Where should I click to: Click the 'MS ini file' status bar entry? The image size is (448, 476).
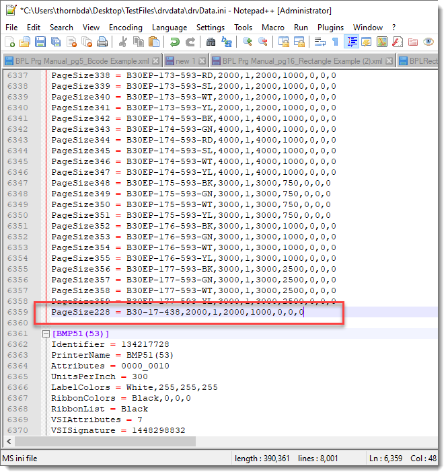20,459
